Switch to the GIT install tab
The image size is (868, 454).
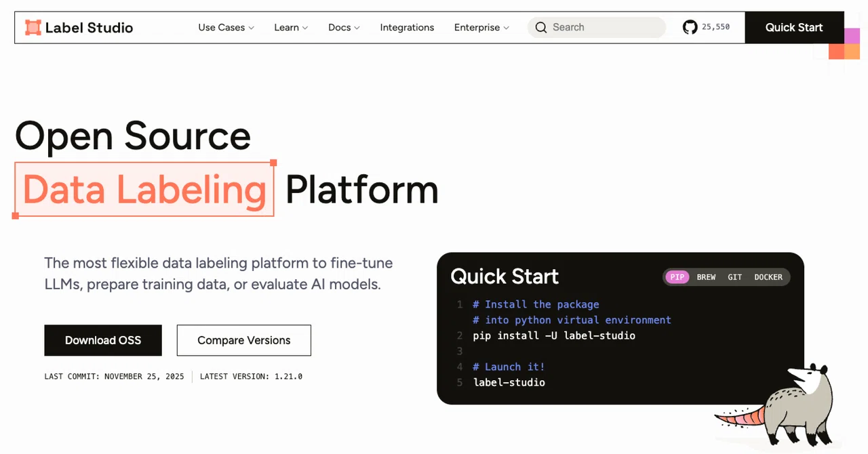tap(734, 276)
